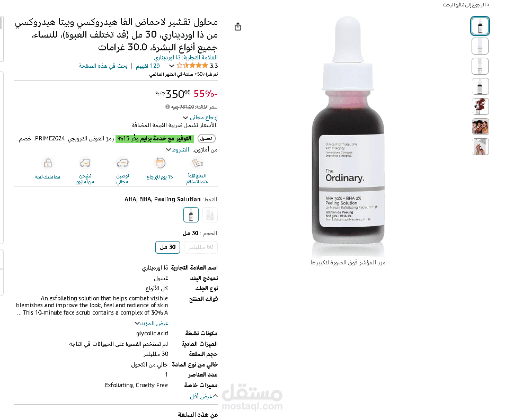Click the 15-day return icon

pyautogui.click(x=160, y=163)
